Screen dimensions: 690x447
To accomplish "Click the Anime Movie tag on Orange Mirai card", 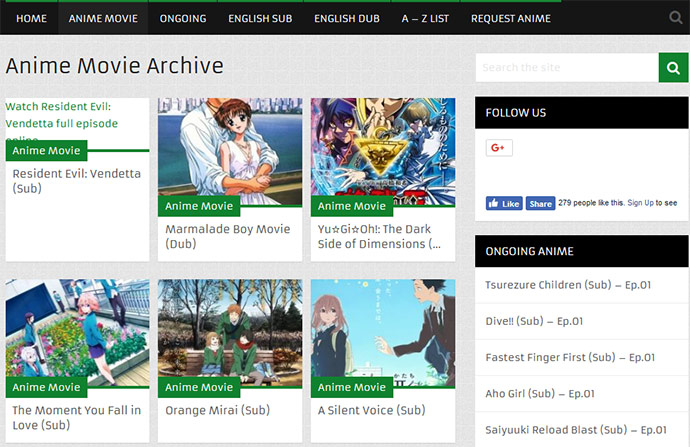I will coord(199,387).
